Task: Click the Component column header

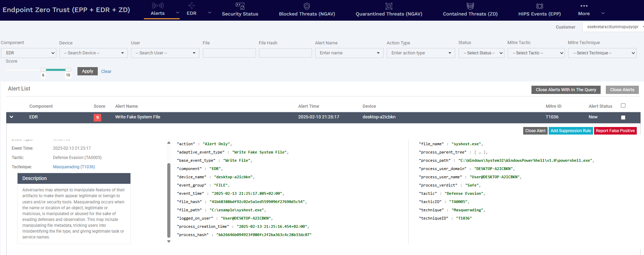Action: (41, 106)
